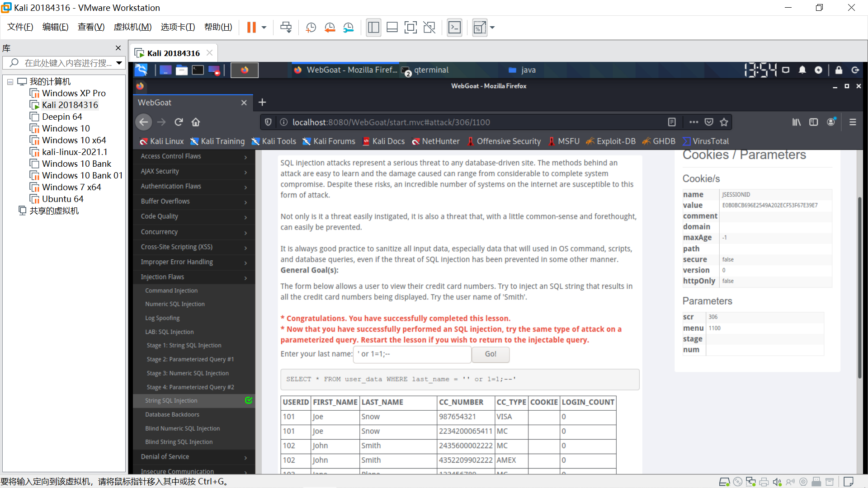868x488 pixels.
Task: Open Stage 1: String SQL Injection lesson
Action: pos(184,345)
